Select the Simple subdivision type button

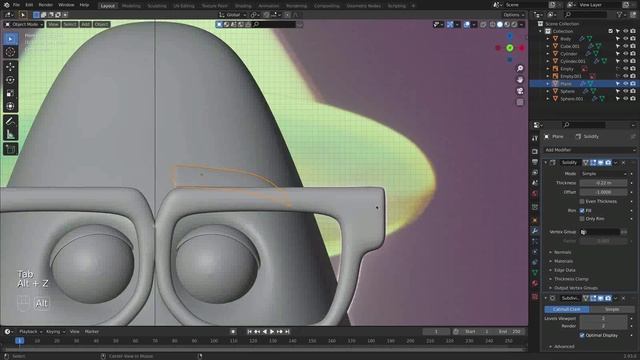611,309
